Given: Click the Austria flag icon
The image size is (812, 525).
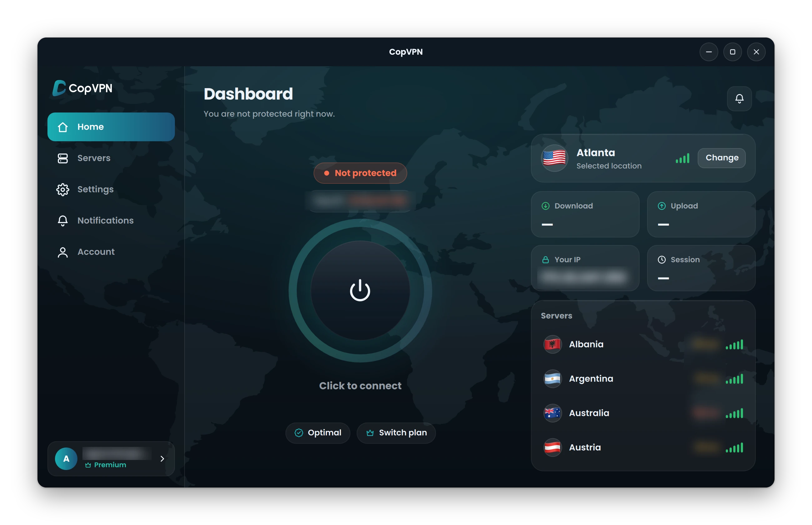Looking at the screenshot, I should click(552, 447).
